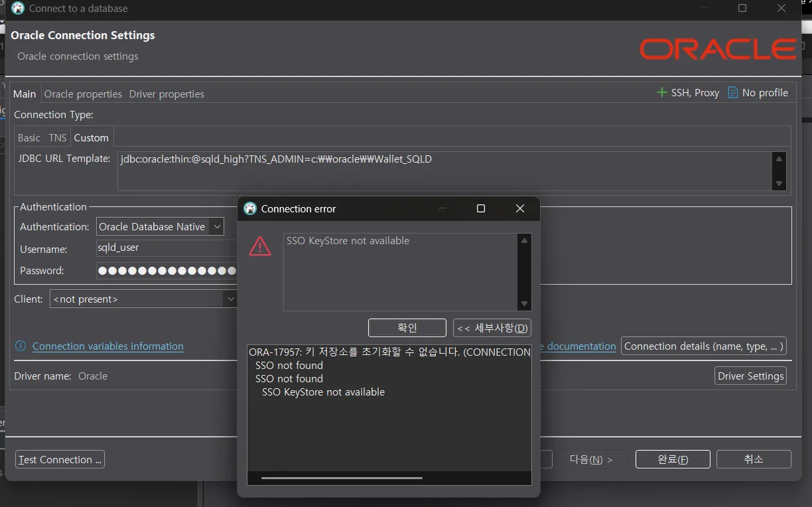The width and height of the screenshot is (812, 507).
Task: Click the Connection details (name, type, ...) button
Action: pyautogui.click(x=704, y=346)
